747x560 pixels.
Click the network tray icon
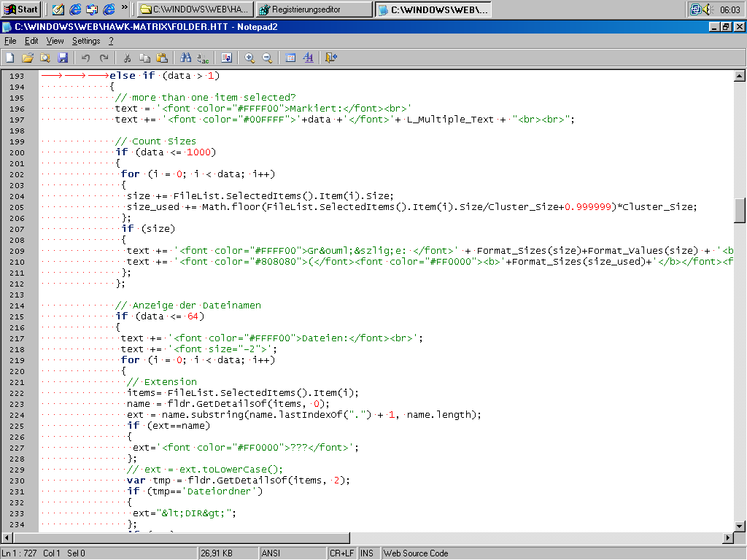click(696, 9)
